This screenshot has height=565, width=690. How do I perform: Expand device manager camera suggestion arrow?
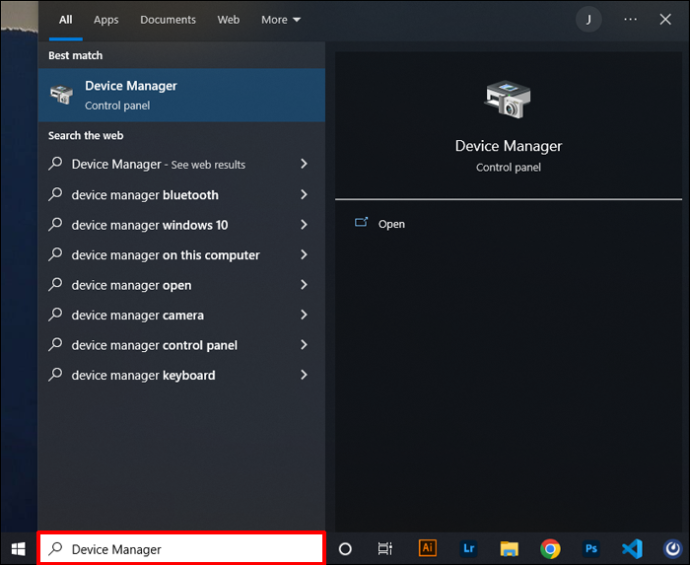(x=304, y=315)
